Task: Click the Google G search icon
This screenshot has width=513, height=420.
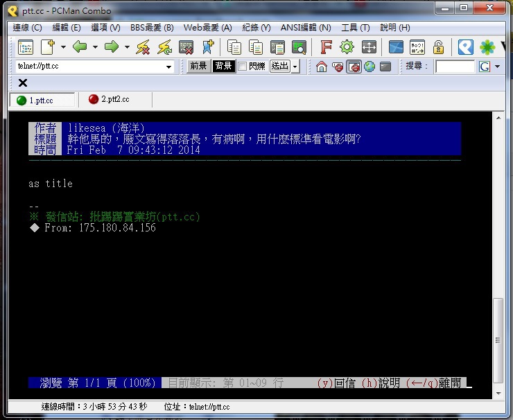Action: [x=484, y=67]
